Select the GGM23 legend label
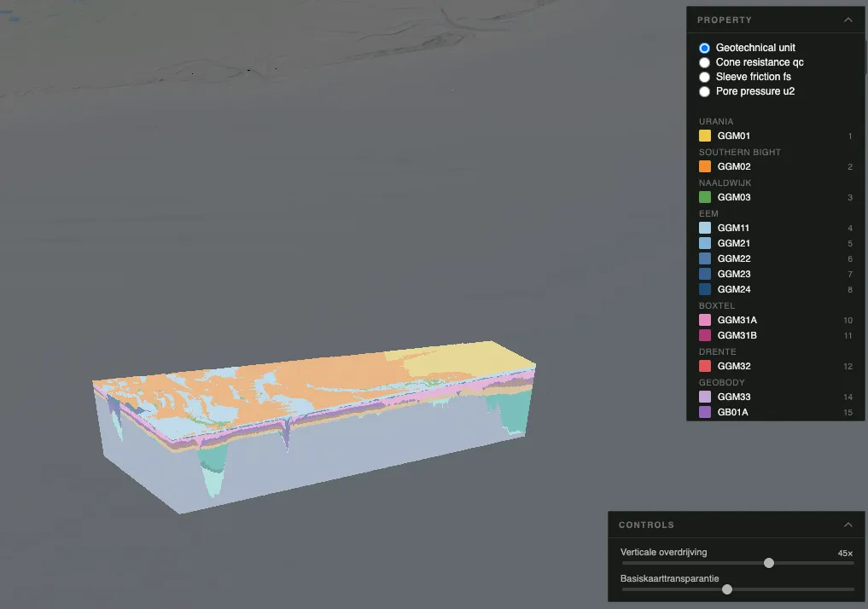This screenshot has width=868, height=609. pyautogui.click(x=733, y=274)
